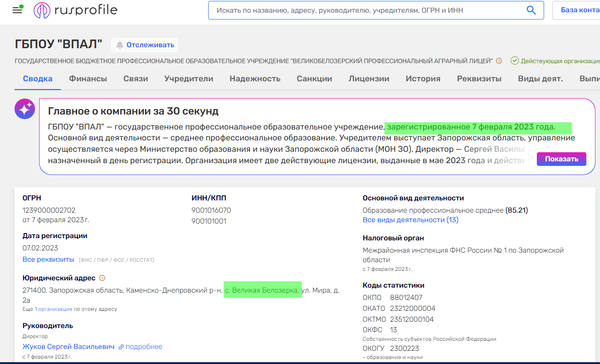Image resolution: width=600 pixels, height=364 pixels.
Task: Select the Лицензии tab
Action: click(x=369, y=79)
